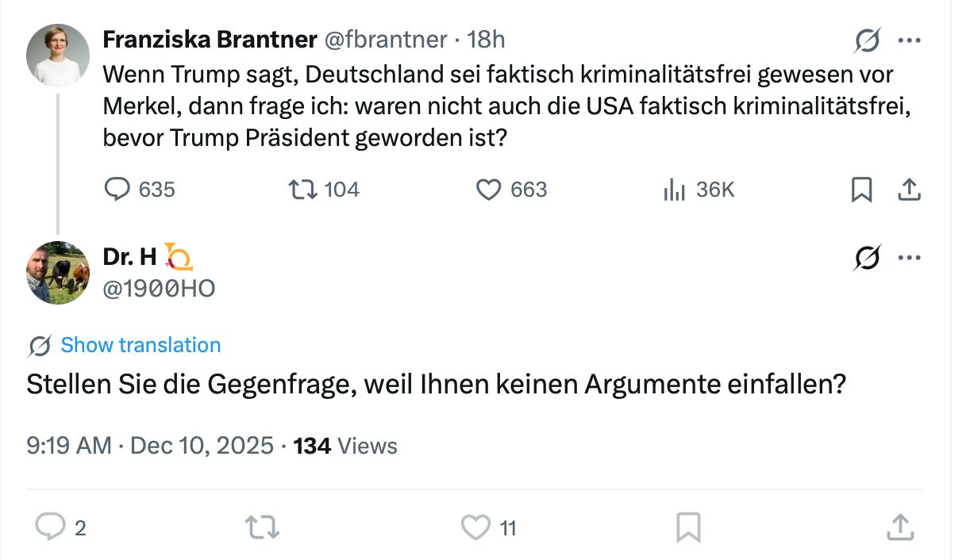
Task: Open the @1900HO profile handle
Action: tap(159, 289)
